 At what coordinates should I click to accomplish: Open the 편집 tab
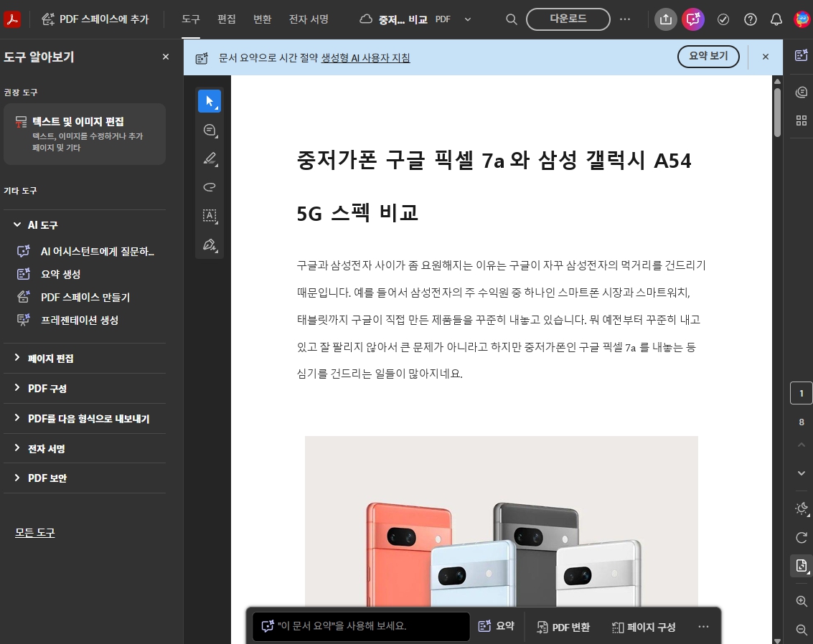[x=227, y=19]
